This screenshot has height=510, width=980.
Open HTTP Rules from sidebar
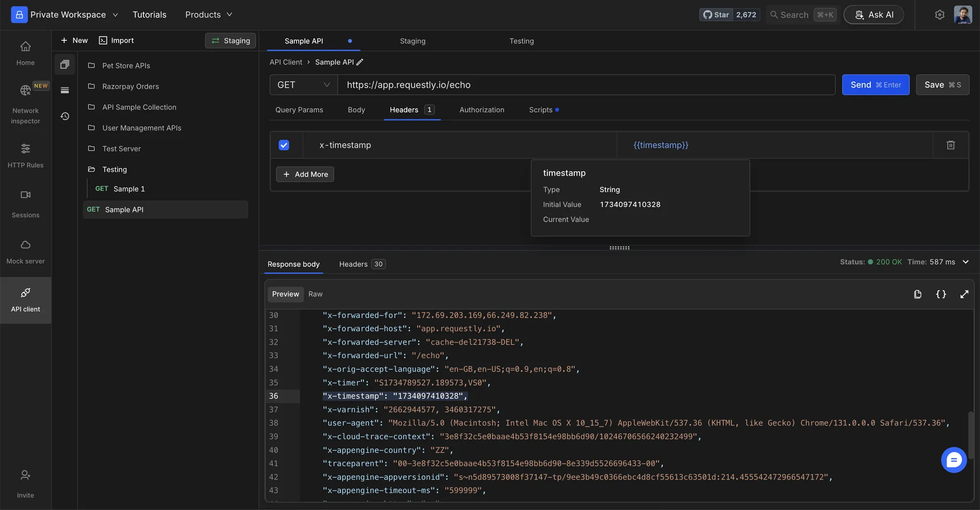(25, 156)
